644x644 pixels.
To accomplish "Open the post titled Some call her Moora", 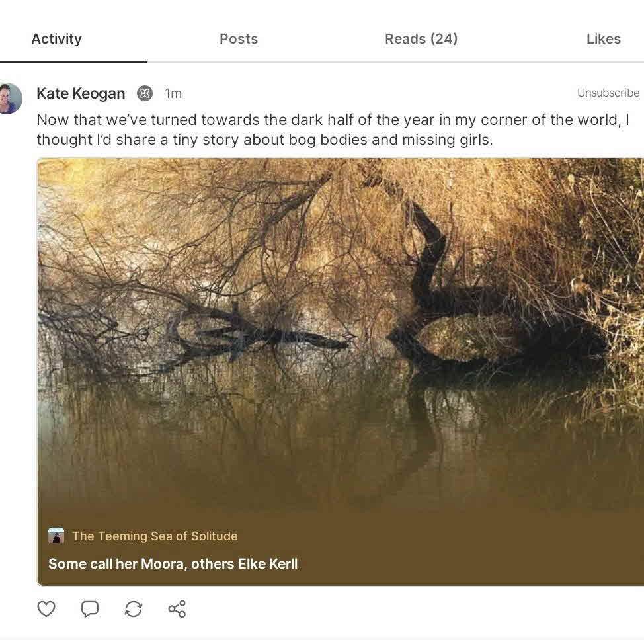I will click(173, 564).
